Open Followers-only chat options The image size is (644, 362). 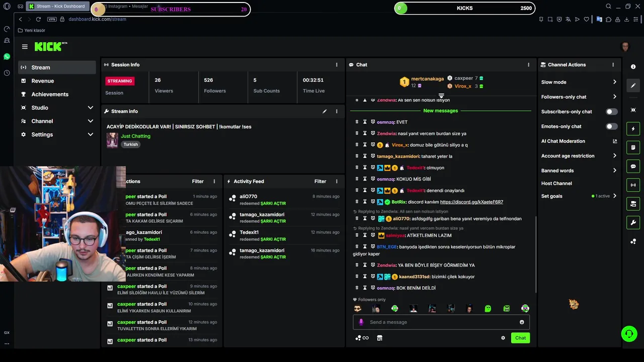tap(579, 97)
